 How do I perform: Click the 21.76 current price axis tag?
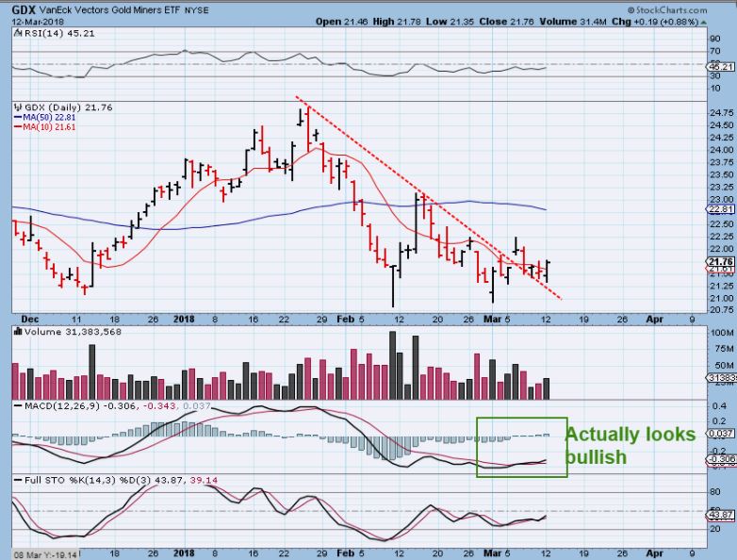pyautogui.click(x=721, y=262)
